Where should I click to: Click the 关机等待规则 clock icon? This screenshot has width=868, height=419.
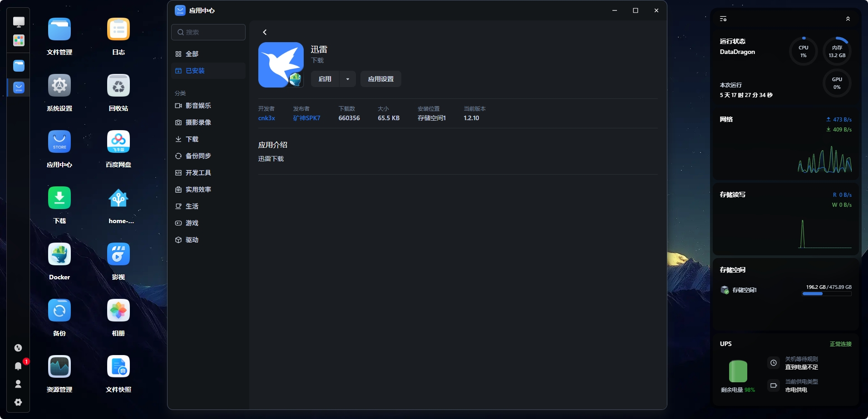tap(774, 363)
